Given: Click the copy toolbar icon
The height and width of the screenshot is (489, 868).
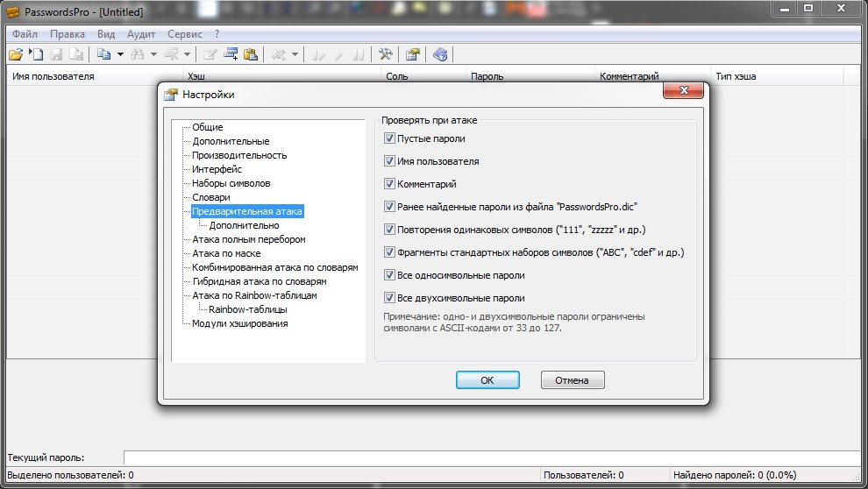Looking at the screenshot, I should [103, 54].
